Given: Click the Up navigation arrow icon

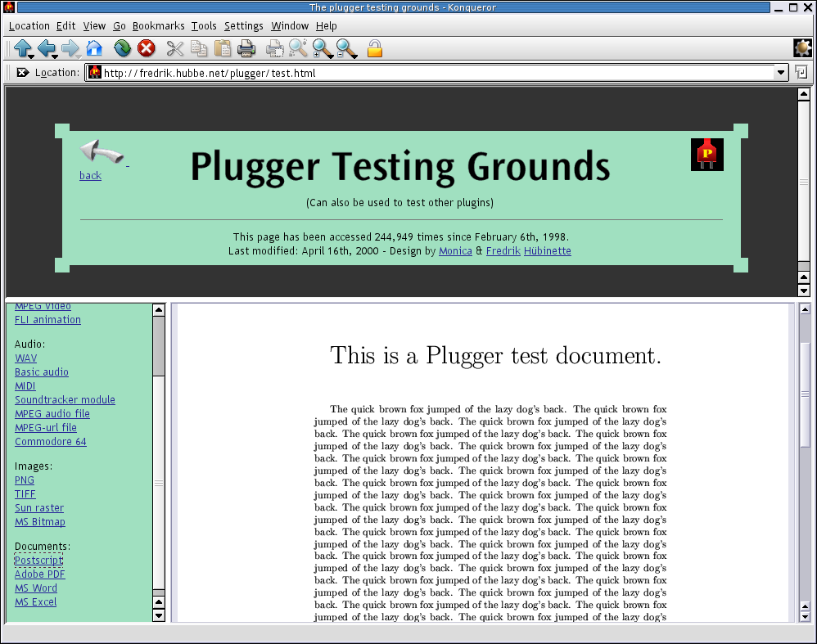Looking at the screenshot, I should pyautogui.click(x=21, y=48).
